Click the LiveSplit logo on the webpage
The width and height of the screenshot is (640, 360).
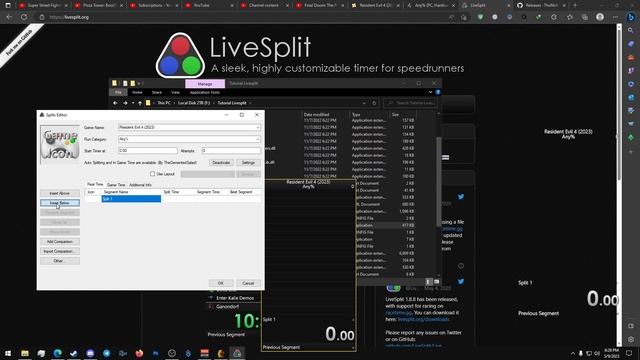[180, 56]
